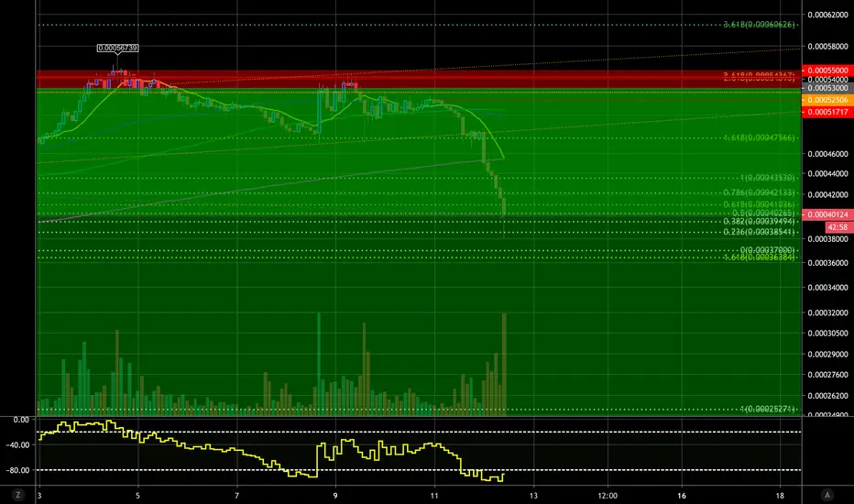Click the -80.00 oscillator scale value
Image resolution: width=854 pixels, height=504 pixels.
[17, 470]
